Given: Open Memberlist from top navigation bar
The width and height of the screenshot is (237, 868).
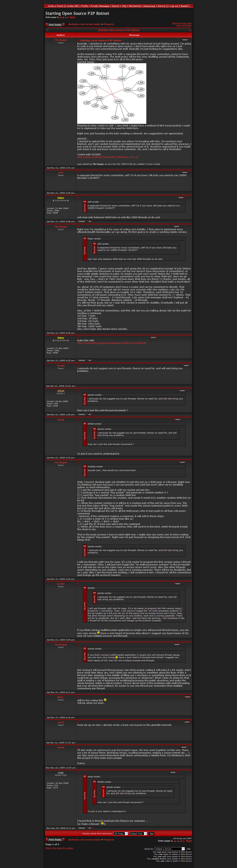Looking at the screenshot, I should click(x=135, y=6).
